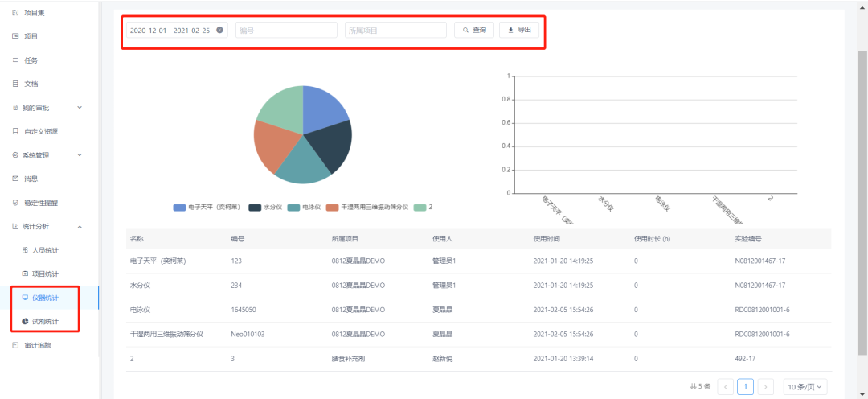
Task: Click the download icon in 导出 button
Action: pyautogui.click(x=510, y=30)
